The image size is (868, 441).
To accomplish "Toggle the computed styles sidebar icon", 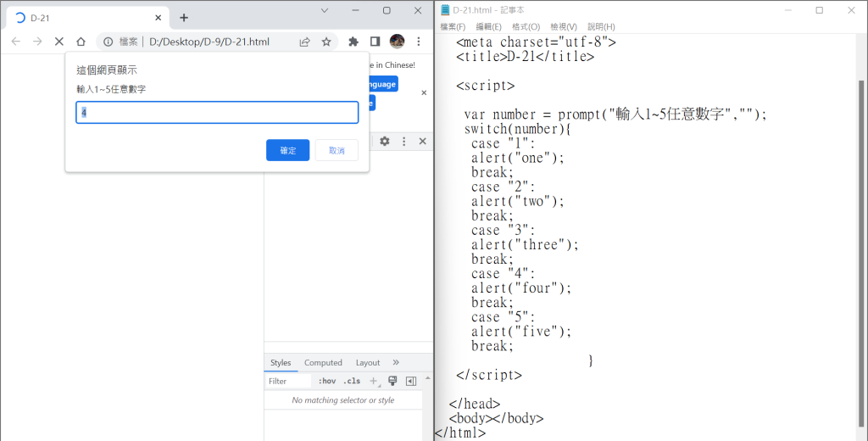I will click(x=411, y=381).
